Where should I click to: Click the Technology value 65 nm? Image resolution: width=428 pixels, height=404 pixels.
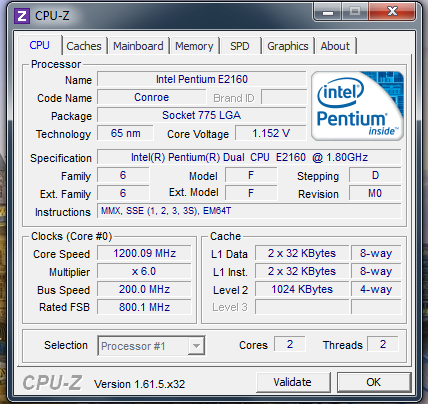tap(125, 133)
